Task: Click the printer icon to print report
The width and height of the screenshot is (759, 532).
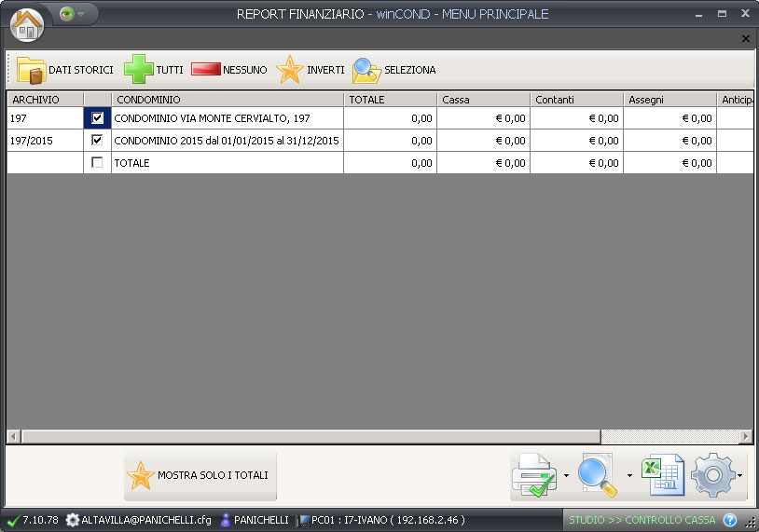Action: [x=534, y=476]
